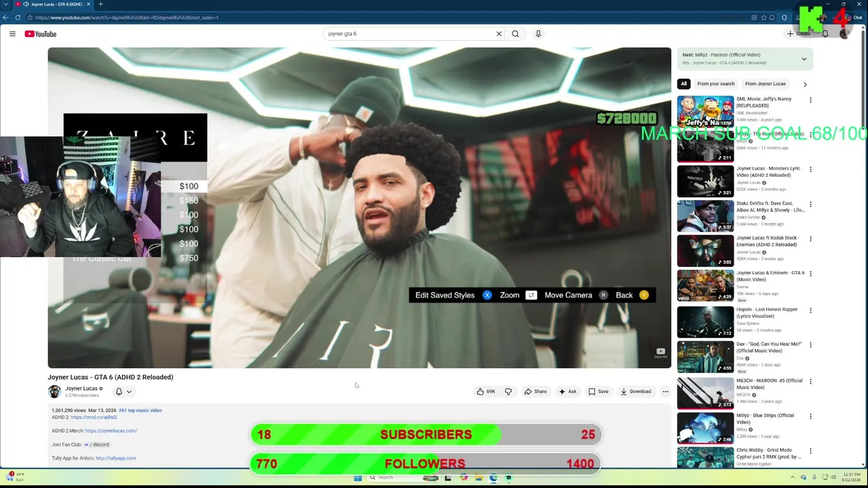Screen dimensions: 868x488
Task: Open Monsters Lyric Video thumbnail
Action: 705,181
